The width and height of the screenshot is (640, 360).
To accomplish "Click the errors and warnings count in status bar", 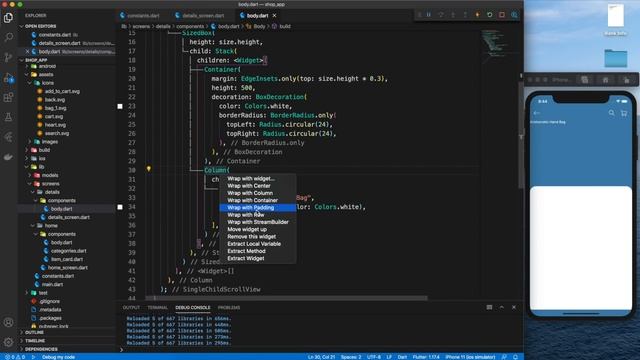I will click(x=15, y=357).
